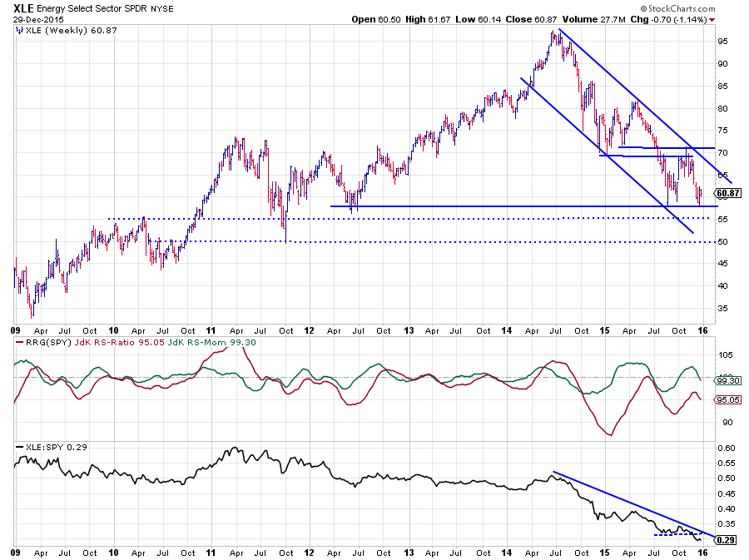Click the 95 price axis label

tap(722, 42)
